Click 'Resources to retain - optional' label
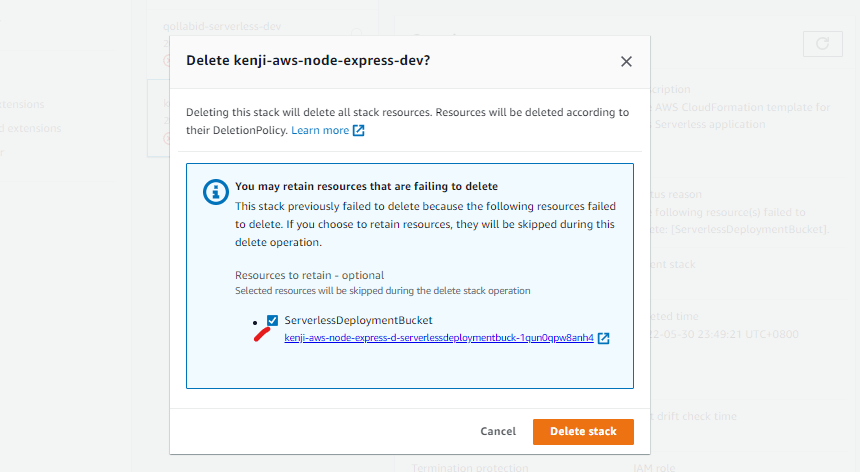The image size is (860, 472). (309, 275)
